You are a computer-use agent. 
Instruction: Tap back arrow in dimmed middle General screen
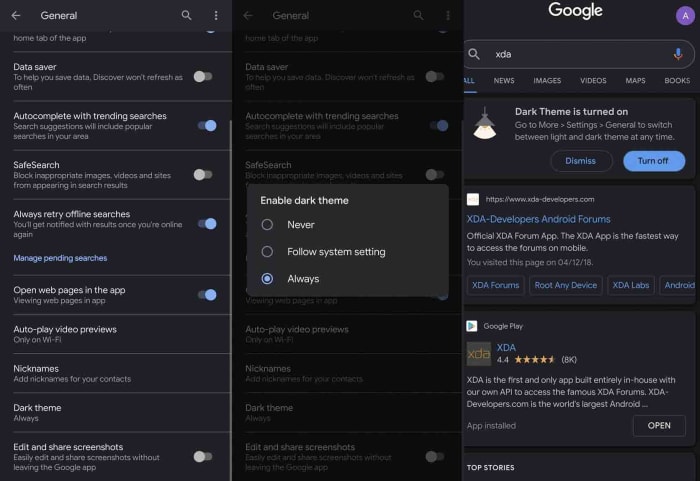point(248,16)
